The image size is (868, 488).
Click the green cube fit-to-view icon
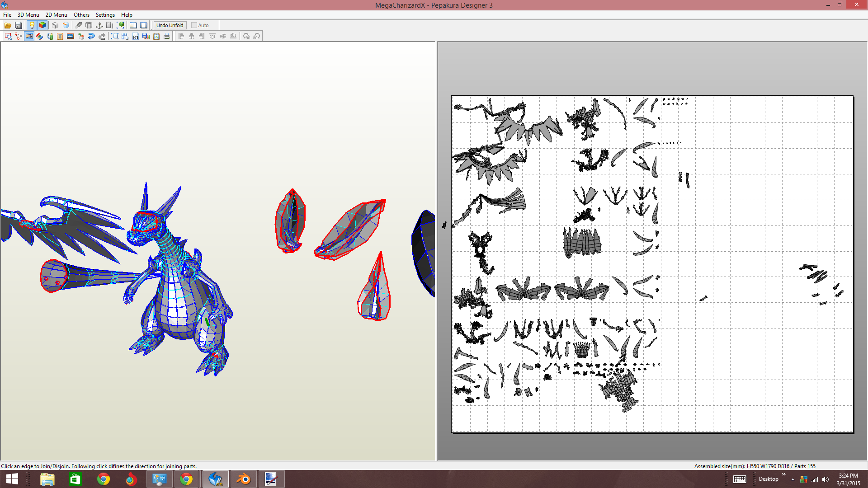pos(121,25)
